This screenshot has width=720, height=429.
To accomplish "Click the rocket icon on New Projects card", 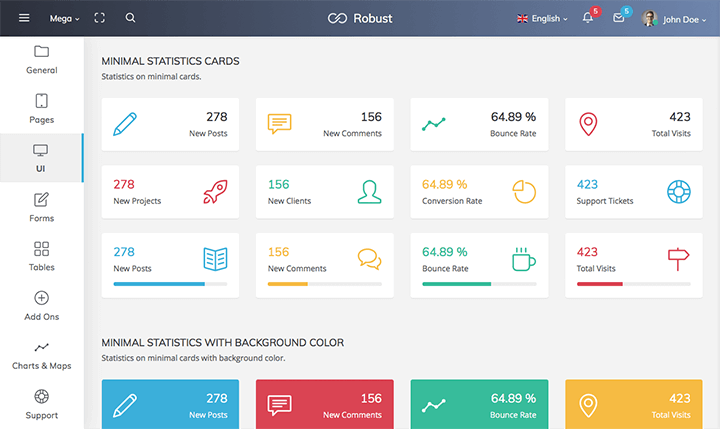I will (x=215, y=192).
